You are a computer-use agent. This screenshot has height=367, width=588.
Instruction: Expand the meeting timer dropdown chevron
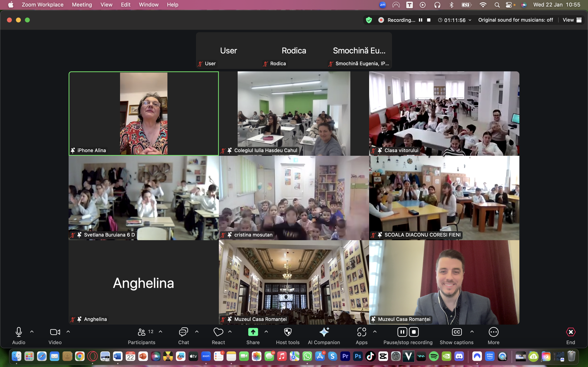[470, 20]
